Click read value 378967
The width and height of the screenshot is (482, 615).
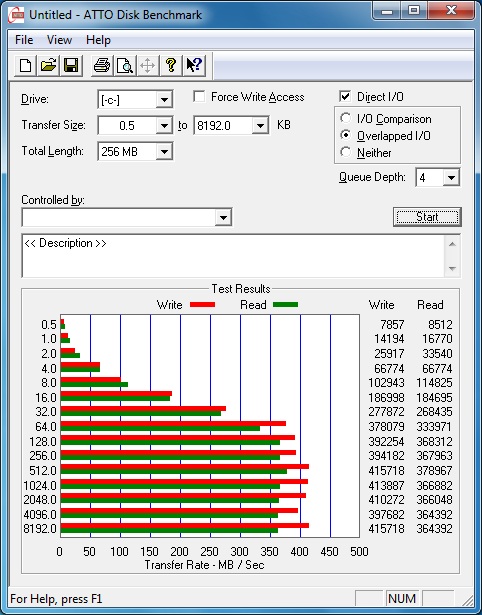(434, 470)
